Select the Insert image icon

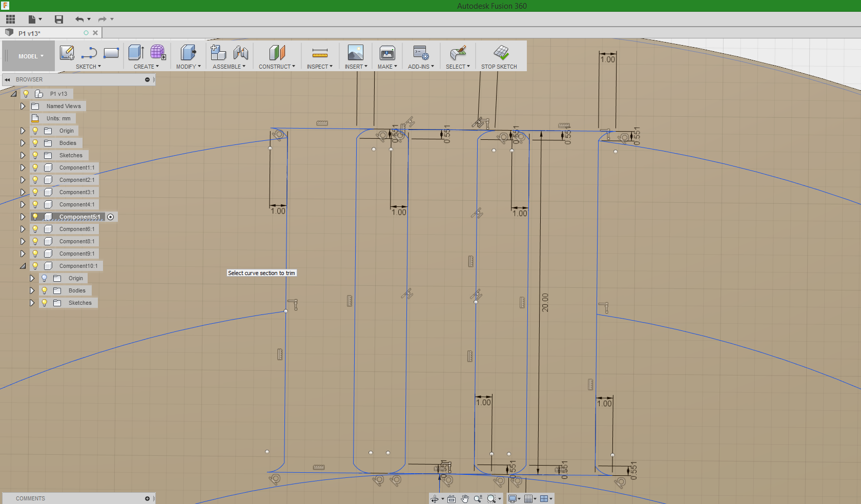pyautogui.click(x=356, y=52)
